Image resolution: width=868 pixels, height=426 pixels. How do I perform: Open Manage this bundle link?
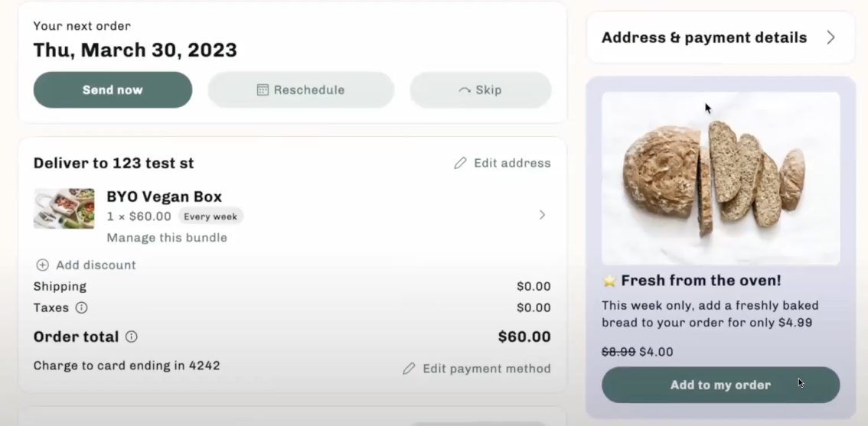167,238
